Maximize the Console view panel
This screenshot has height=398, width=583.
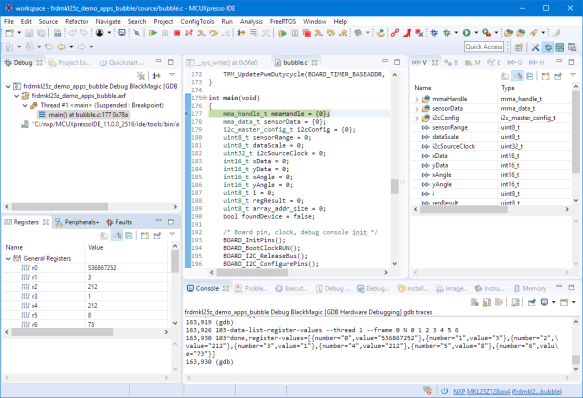click(x=571, y=288)
